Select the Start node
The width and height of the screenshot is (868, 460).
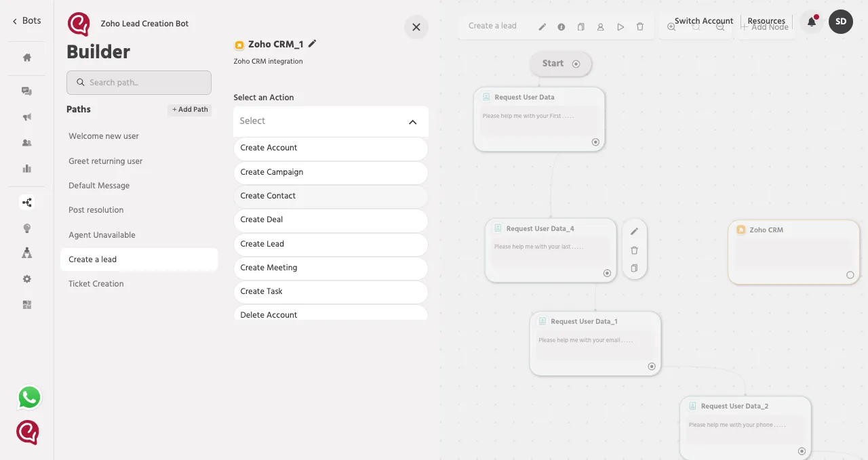[561, 64]
